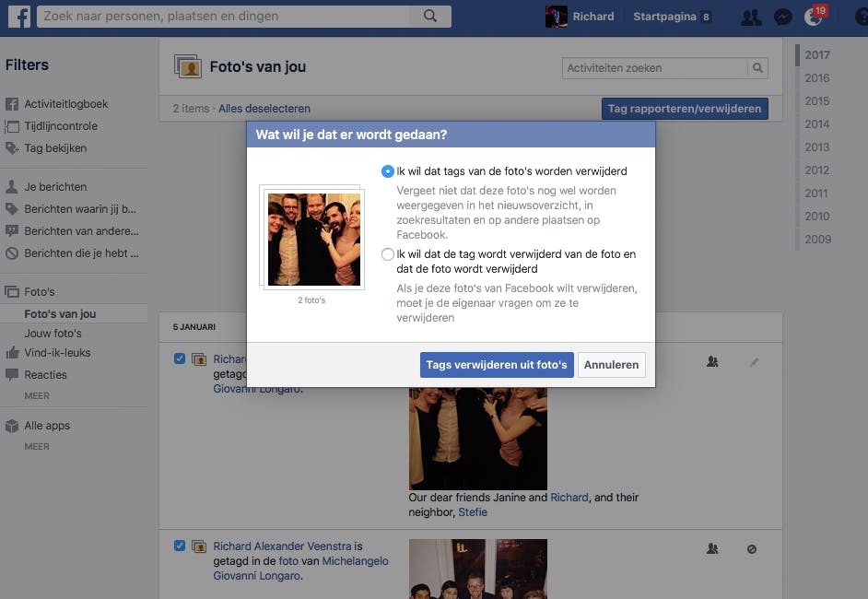Click the Richard name in top bar
Image resolution: width=868 pixels, height=599 pixels.
tap(592, 17)
